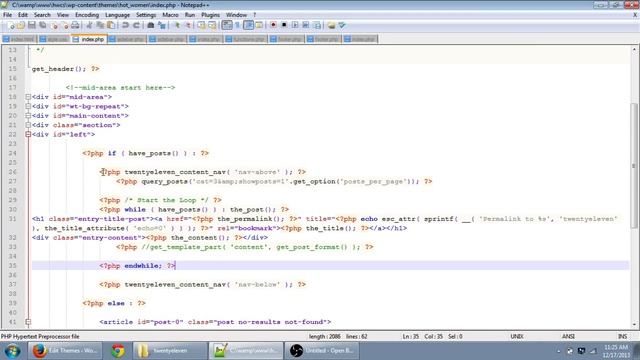Open the Macro menu
Screen dimensions: 640x360
click(x=170, y=15)
